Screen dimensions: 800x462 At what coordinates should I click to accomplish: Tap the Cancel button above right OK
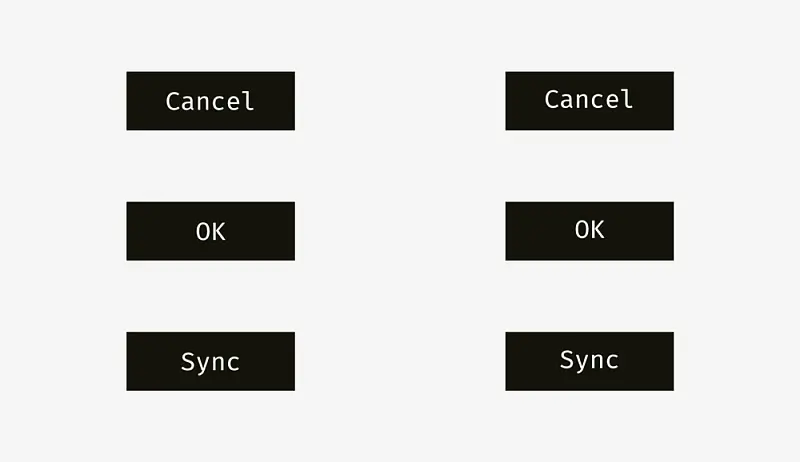coord(589,101)
